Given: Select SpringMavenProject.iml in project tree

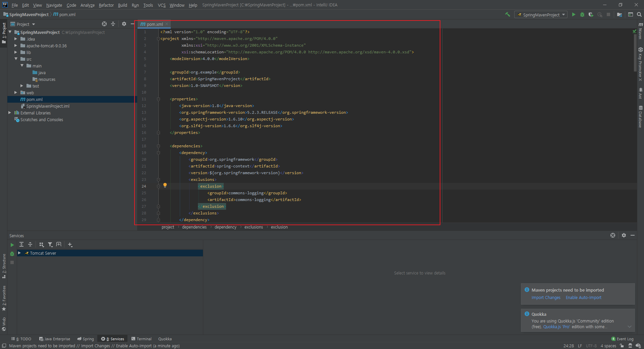Looking at the screenshot, I should (48, 106).
